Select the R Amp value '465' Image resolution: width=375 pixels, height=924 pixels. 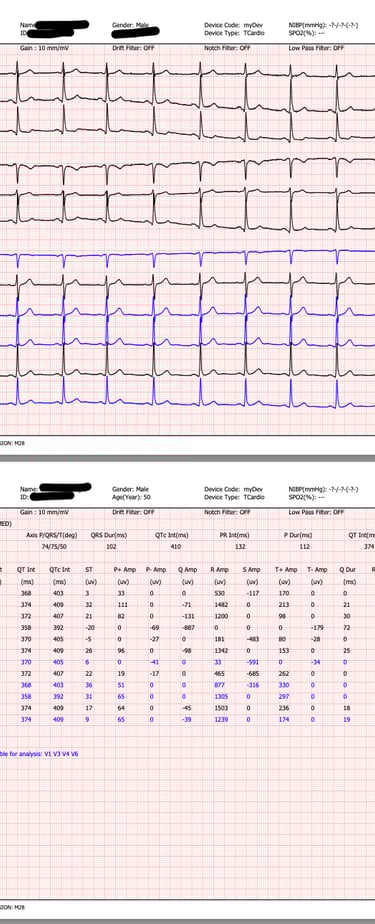[x=221, y=673]
